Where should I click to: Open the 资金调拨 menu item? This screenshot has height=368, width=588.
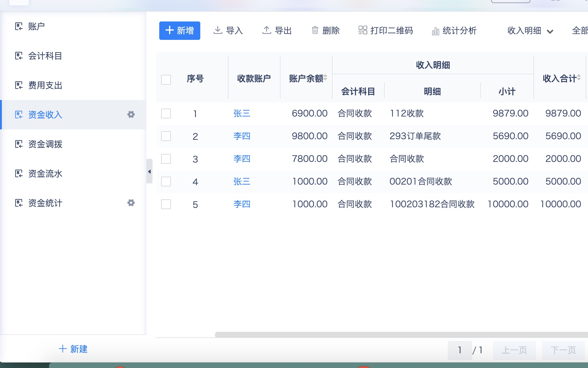(73, 144)
